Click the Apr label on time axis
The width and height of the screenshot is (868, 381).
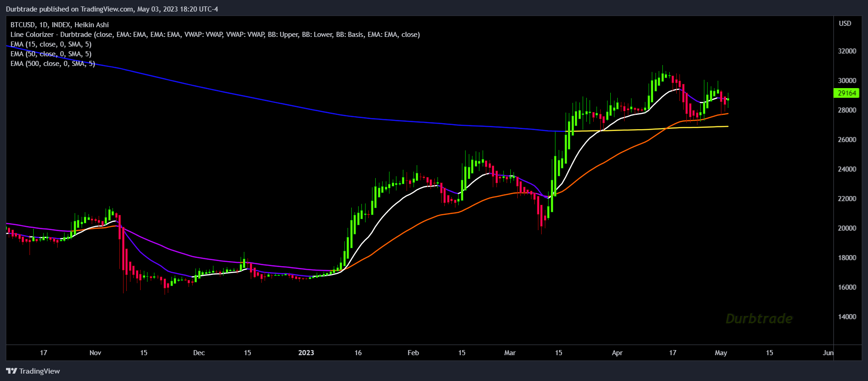pyautogui.click(x=617, y=352)
